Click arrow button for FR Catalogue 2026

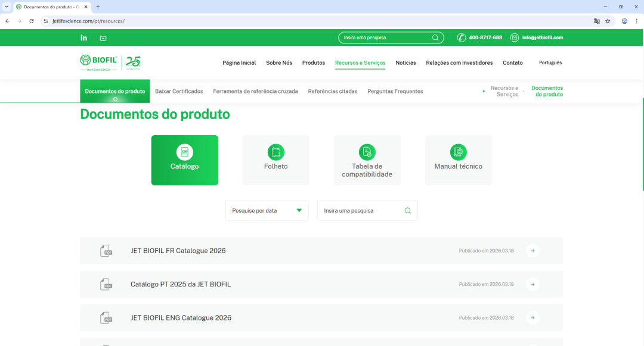[x=532, y=251]
